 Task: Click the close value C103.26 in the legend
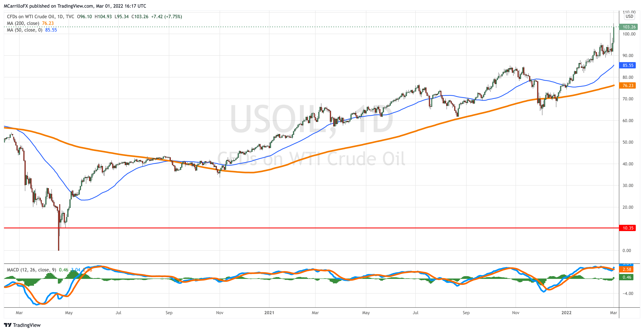pyautogui.click(x=140, y=17)
